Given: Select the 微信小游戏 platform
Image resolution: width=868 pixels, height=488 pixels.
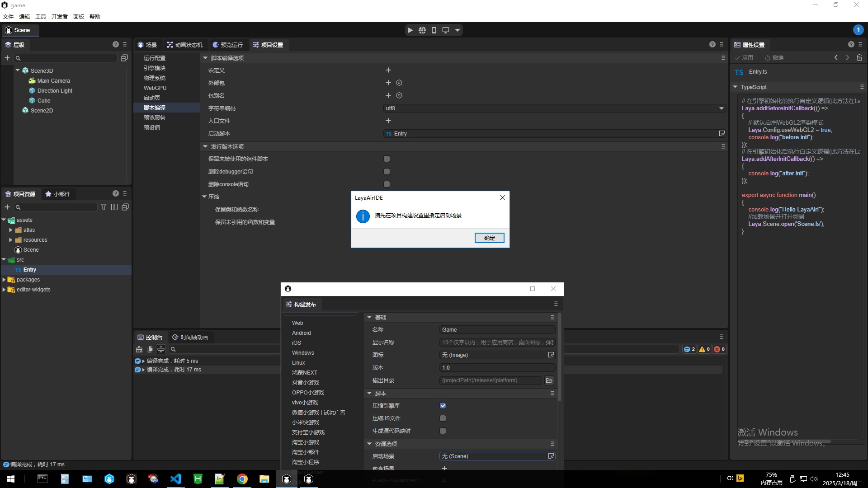Looking at the screenshot, I should click(305, 413).
